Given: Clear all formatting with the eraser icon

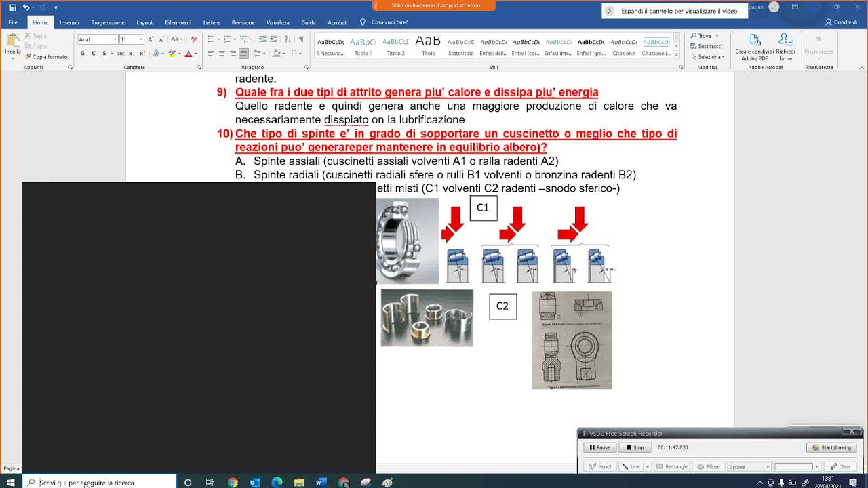Looking at the screenshot, I should (x=194, y=39).
